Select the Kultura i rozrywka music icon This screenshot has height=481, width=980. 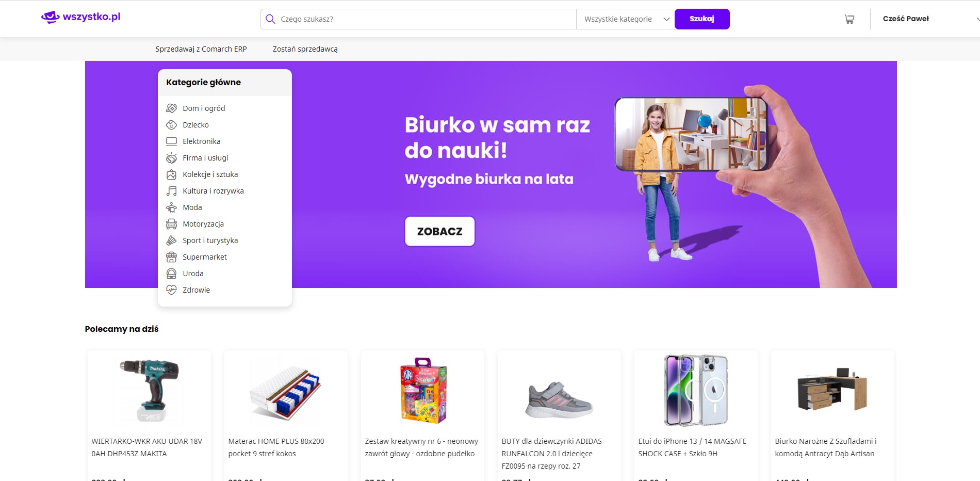tap(171, 191)
